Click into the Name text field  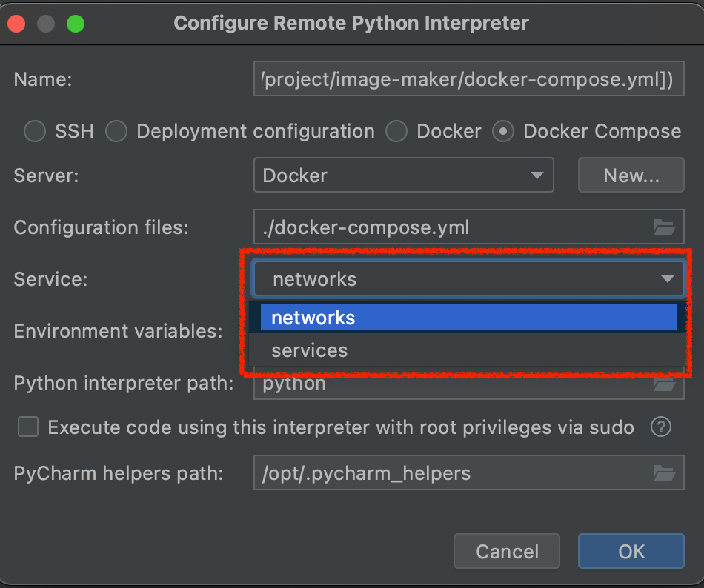coord(467,80)
